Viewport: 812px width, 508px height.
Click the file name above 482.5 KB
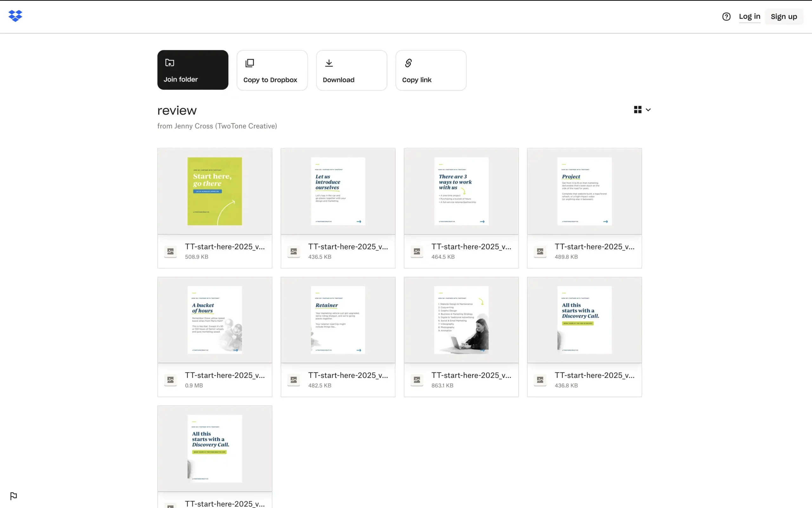point(348,375)
